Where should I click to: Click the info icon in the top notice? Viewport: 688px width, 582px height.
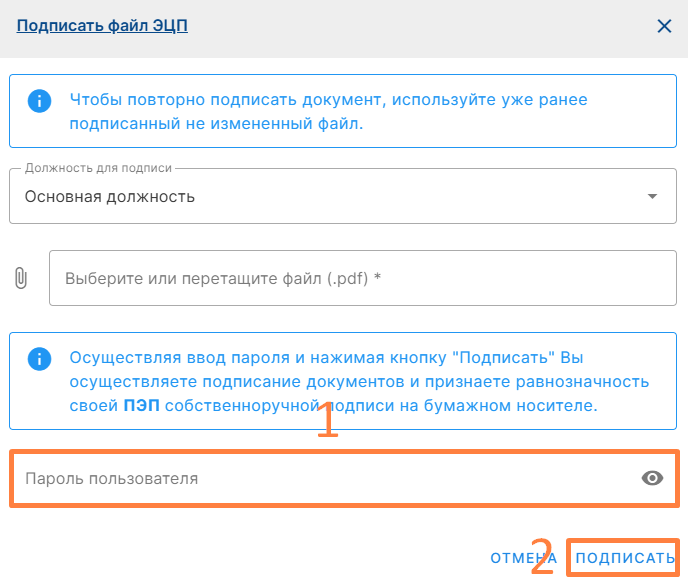point(39,100)
